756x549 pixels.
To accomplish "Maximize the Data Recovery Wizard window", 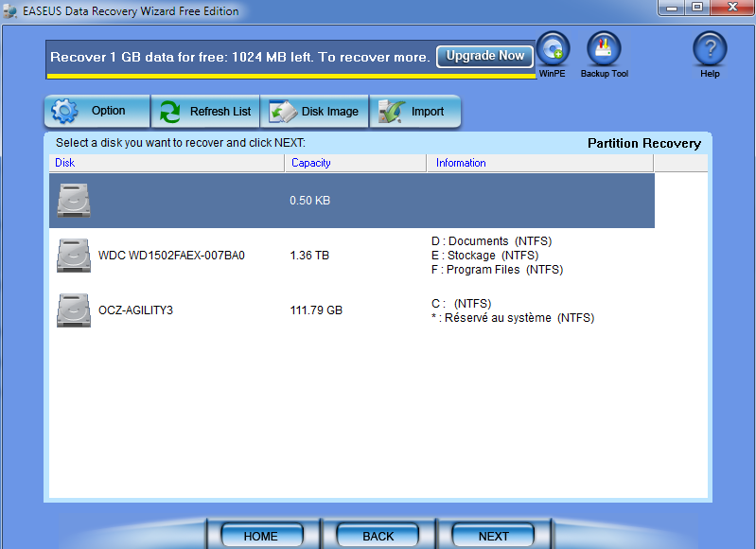I will [697, 8].
